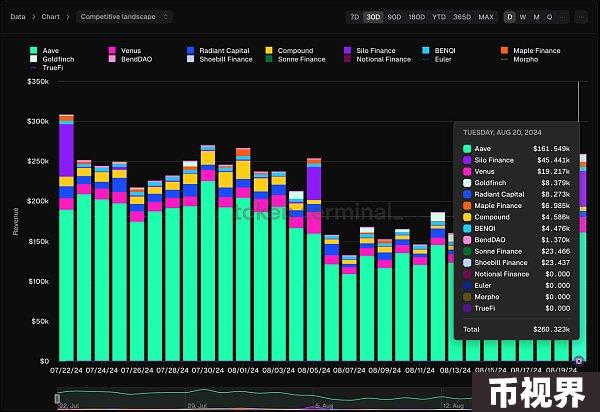The width and height of the screenshot is (600, 412).
Task: Click the range navigator mini chart
Action: (264, 398)
